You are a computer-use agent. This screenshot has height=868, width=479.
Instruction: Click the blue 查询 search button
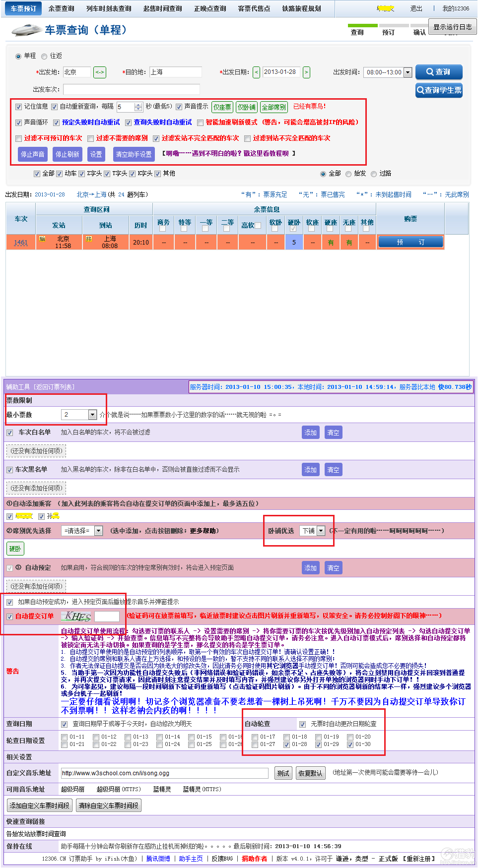coord(439,72)
